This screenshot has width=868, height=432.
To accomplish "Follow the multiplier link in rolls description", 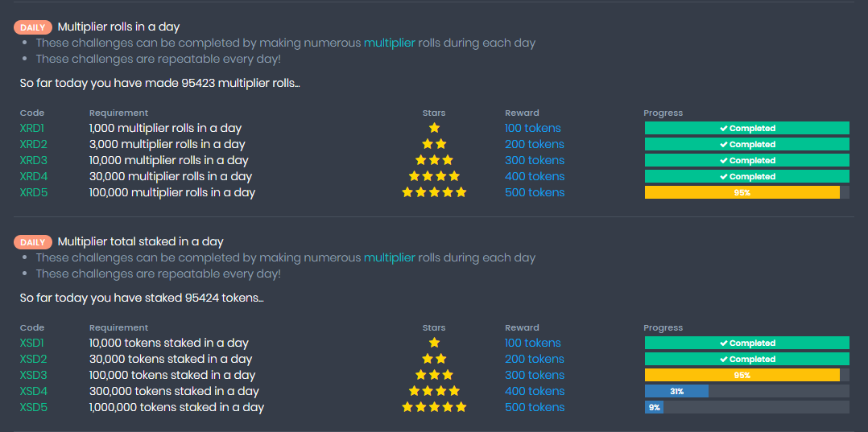I will coord(389,43).
